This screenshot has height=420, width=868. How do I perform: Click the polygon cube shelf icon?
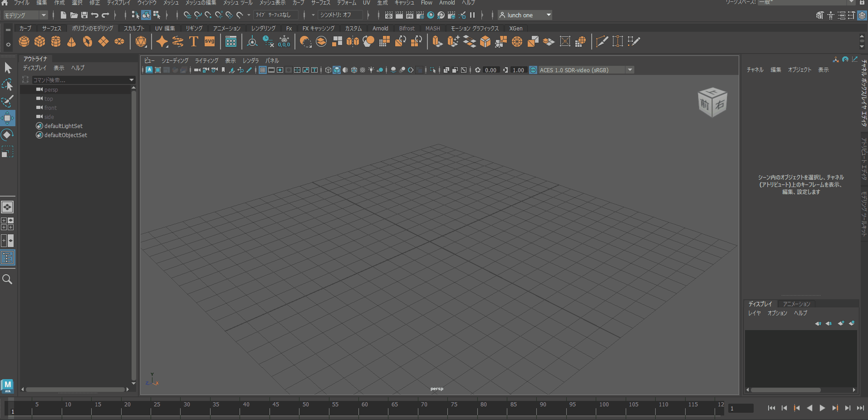pos(40,42)
